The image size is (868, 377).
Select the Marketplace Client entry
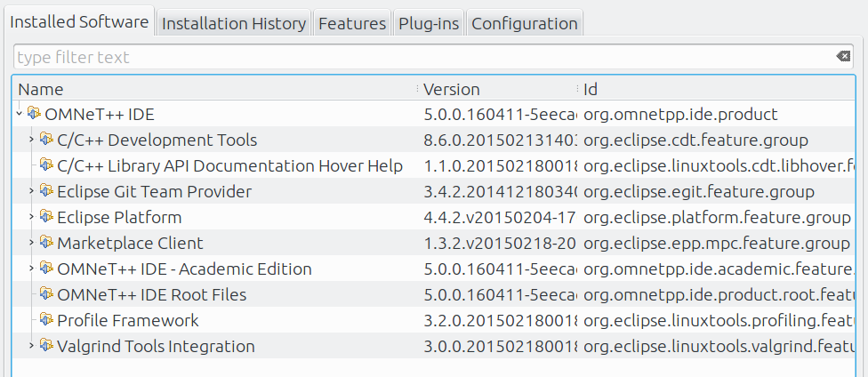point(130,243)
